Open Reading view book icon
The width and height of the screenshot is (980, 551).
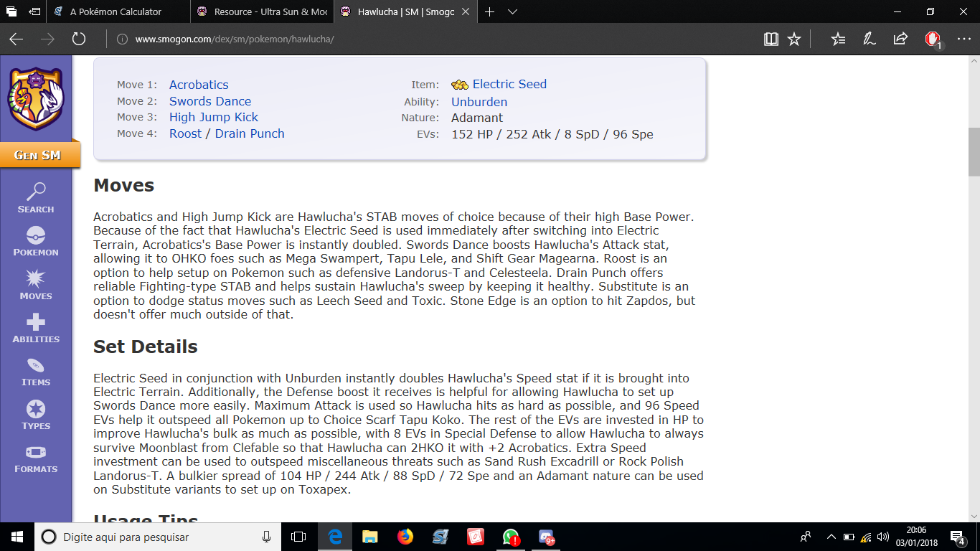pyautogui.click(x=771, y=39)
